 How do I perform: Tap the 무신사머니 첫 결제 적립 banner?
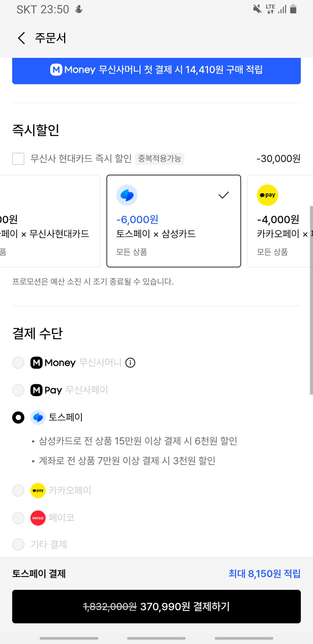point(156,70)
